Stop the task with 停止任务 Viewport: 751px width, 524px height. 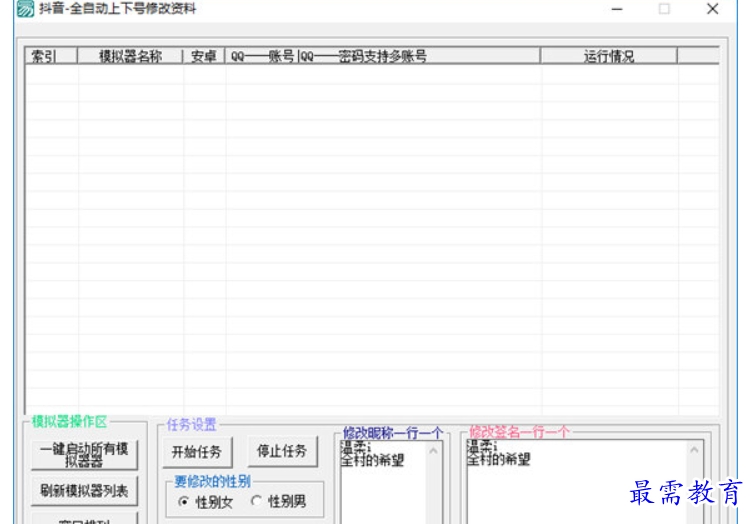point(282,451)
